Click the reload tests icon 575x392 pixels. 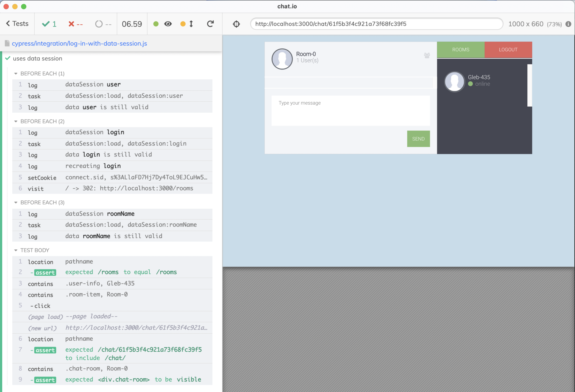(210, 24)
